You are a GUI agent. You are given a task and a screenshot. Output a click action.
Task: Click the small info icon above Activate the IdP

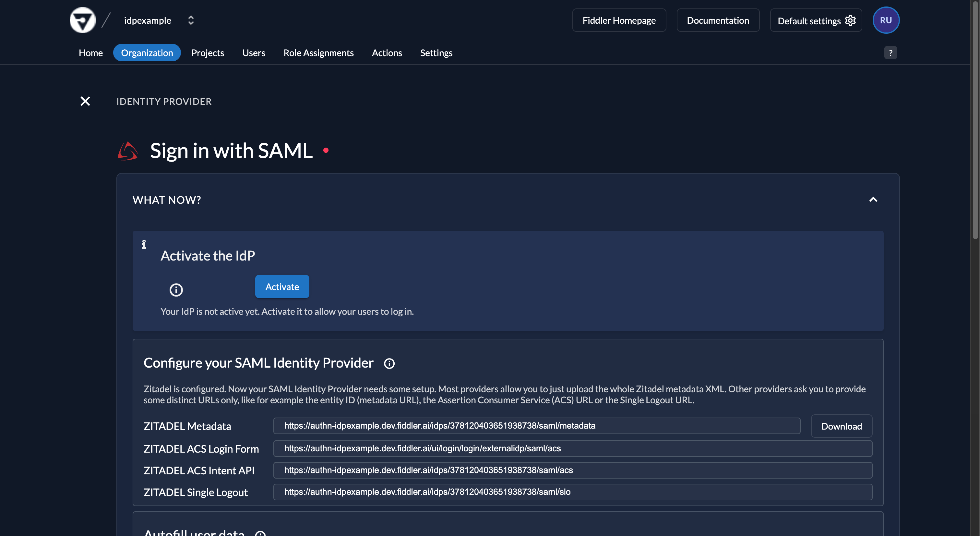point(144,244)
